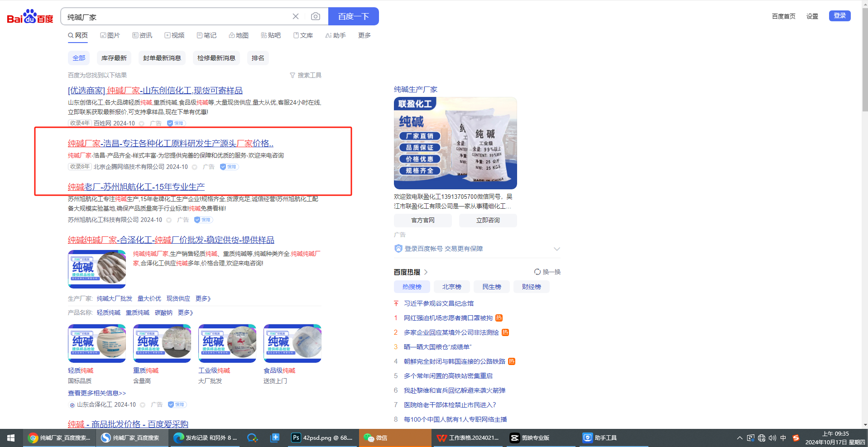Open the 合泽化工 纯碱厂价批发 result link

(x=171, y=240)
